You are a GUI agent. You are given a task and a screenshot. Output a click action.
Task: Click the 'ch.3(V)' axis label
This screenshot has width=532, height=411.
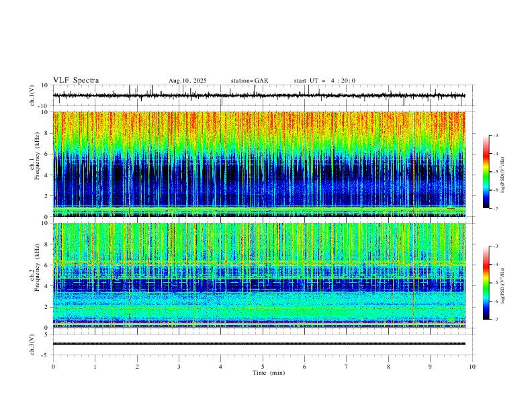click(x=32, y=345)
